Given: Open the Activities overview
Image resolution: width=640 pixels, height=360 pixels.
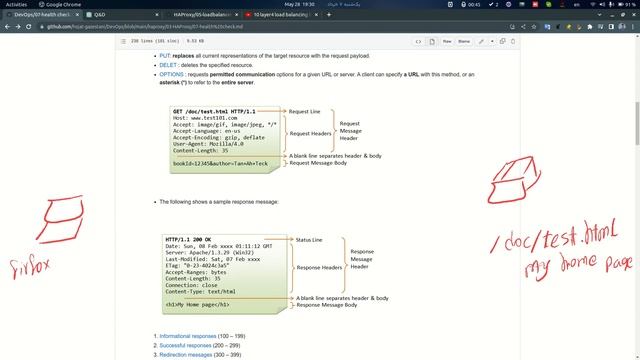Looking at the screenshot, I should [x=16, y=4].
